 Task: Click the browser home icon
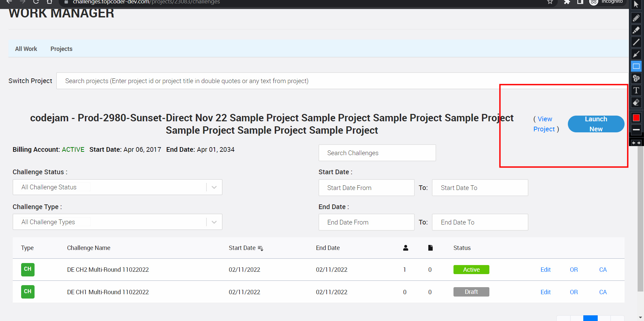coord(49,2)
